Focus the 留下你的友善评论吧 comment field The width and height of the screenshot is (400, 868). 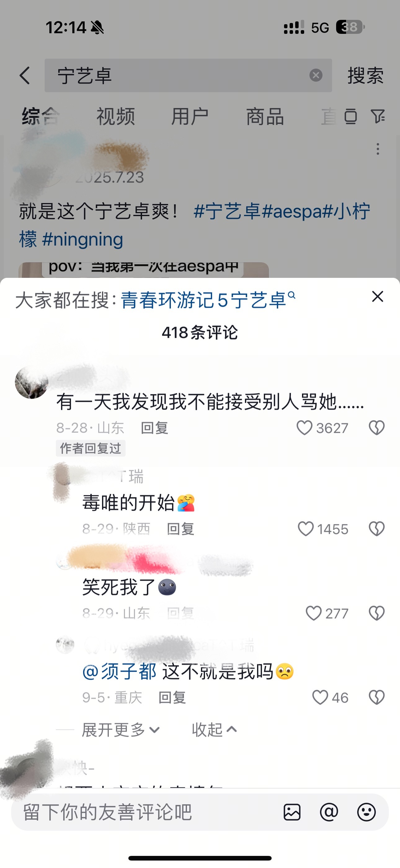(148, 812)
